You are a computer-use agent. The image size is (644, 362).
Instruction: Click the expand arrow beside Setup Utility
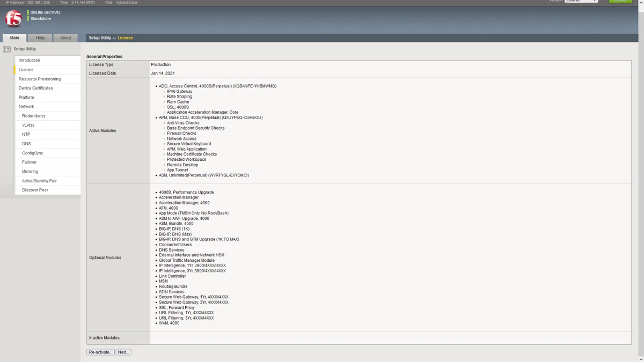(x=8, y=49)
